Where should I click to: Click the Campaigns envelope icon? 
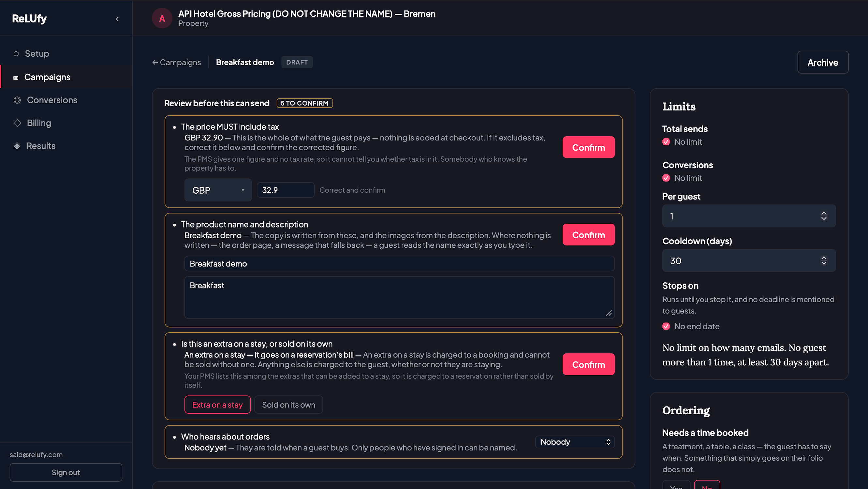pos(16,78)
